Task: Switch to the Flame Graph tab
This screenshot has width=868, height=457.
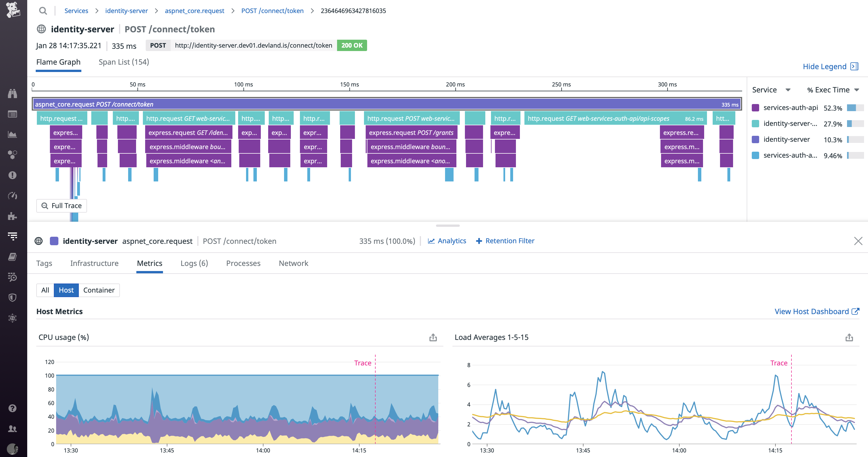Action: pyautogui.click(x=58, y=62)
